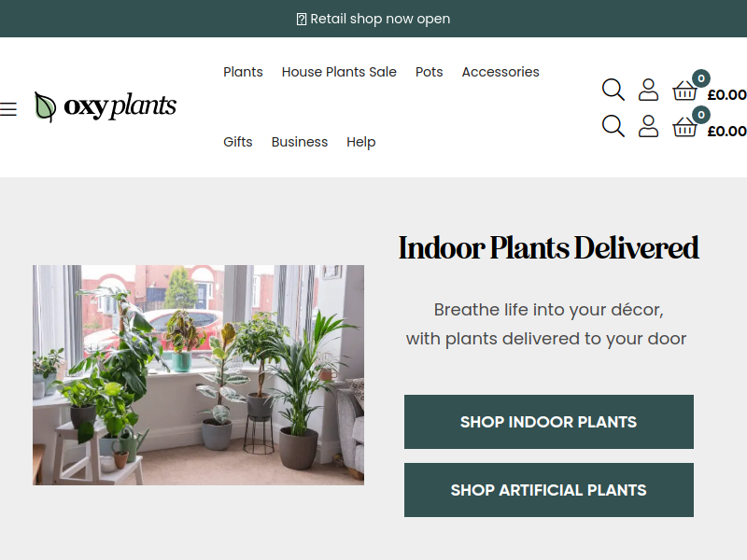The width and height of the screenshot is (747, 560).
Task: Open search with upper magnifier icon
Action: pos(613,90)
